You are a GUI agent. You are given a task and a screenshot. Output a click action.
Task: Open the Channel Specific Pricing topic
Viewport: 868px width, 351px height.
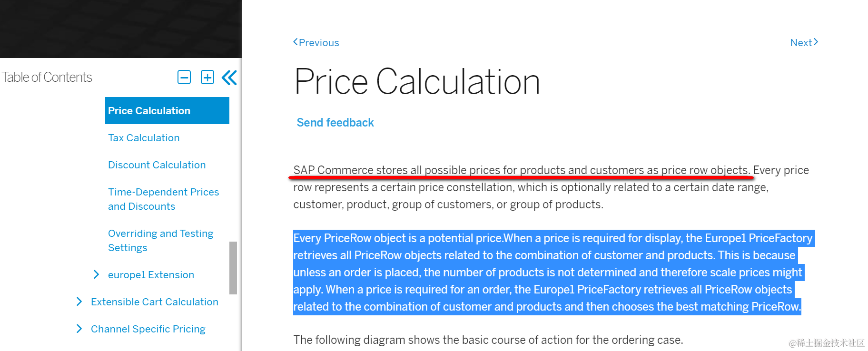148,329
